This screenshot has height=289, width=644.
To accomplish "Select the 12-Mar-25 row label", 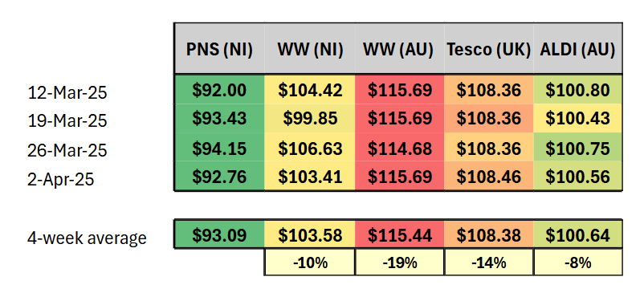I will [x=67, y=92].
